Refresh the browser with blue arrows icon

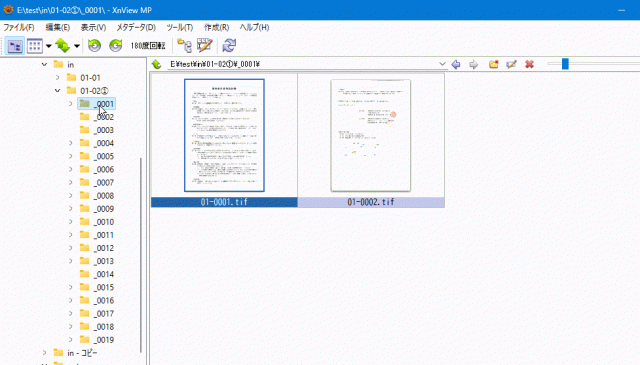229,46
